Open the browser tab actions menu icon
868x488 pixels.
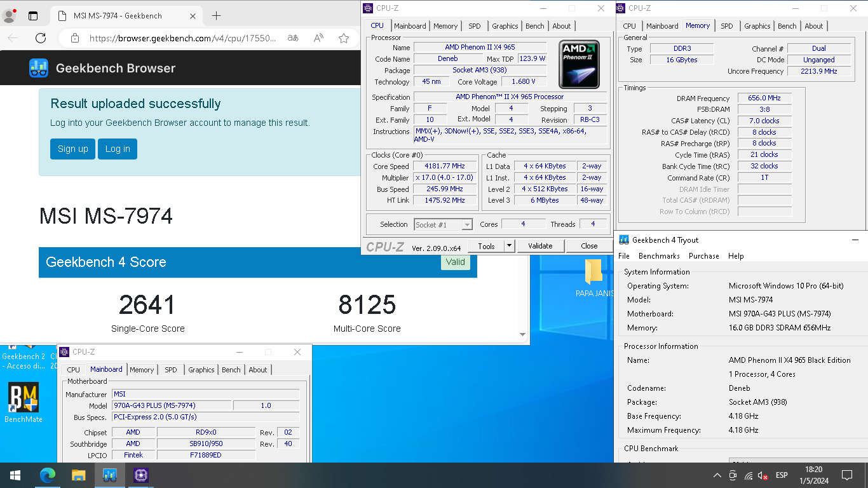[33, 16]
